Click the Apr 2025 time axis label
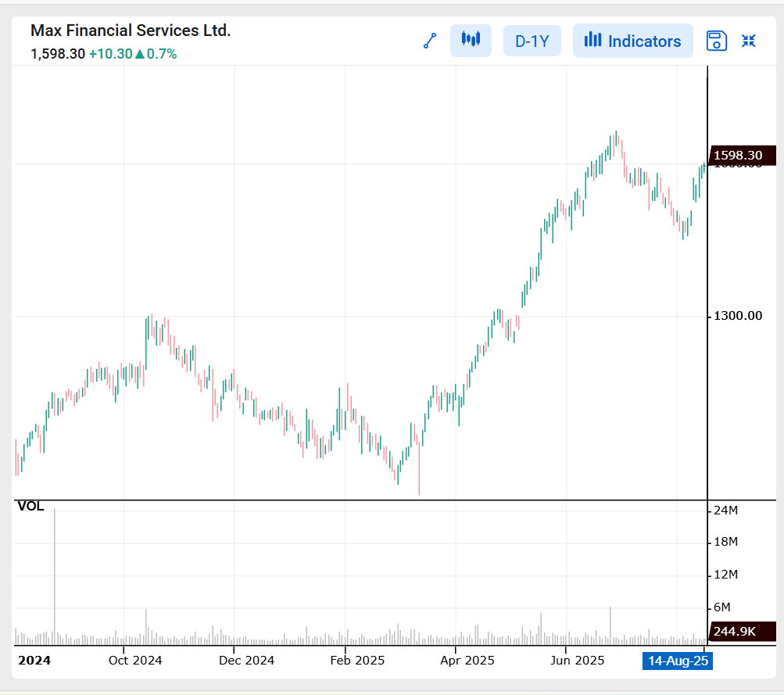The width and height of the screenshot is (784, 695). 467,661
